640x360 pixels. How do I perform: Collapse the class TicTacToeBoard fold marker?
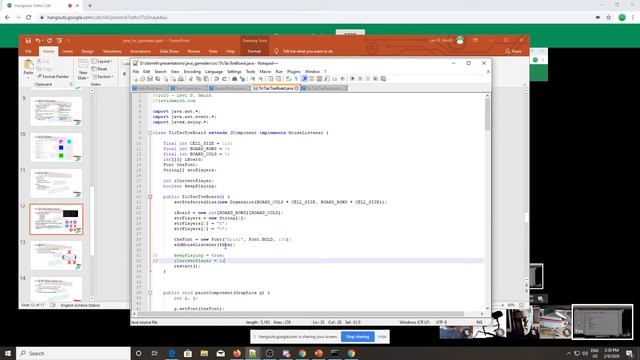coord(150,133)
